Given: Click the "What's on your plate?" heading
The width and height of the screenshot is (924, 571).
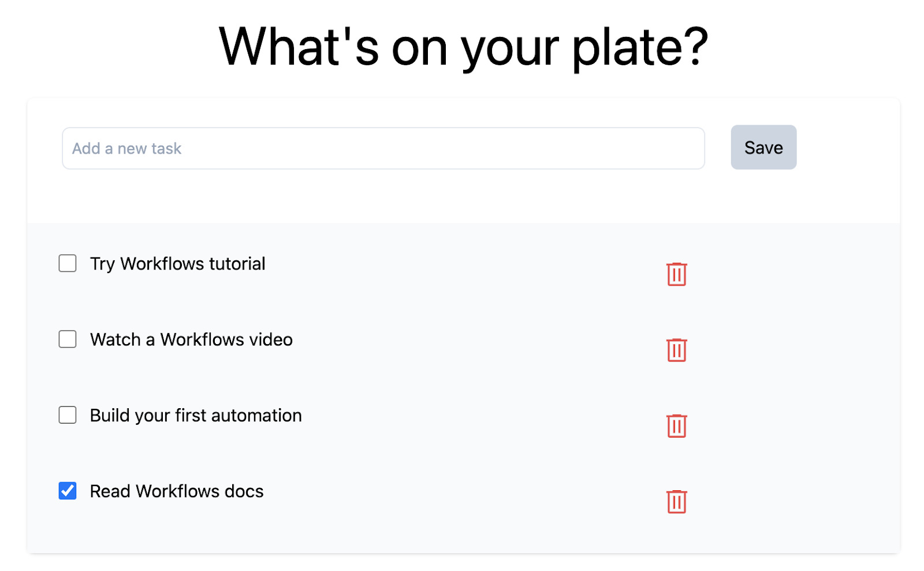Looking at the screenshot, I should (463, 47).
